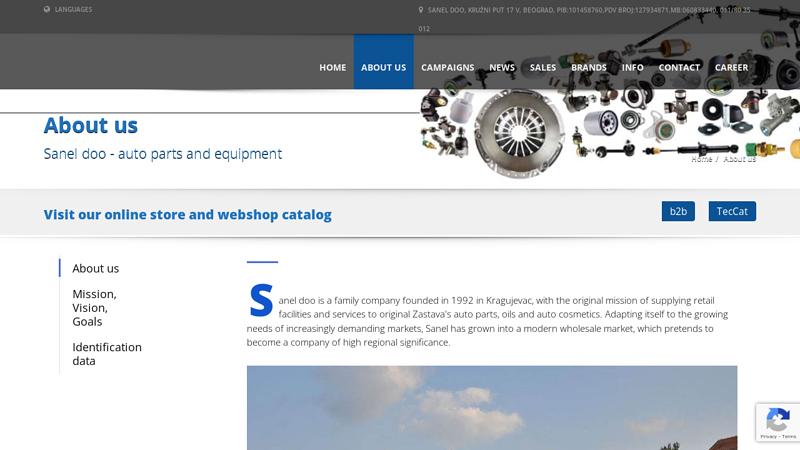This screenshot has height=450, width=800.
Task: Click the map pin address icon
Action: pyautogui.click(x=421, y=10)
